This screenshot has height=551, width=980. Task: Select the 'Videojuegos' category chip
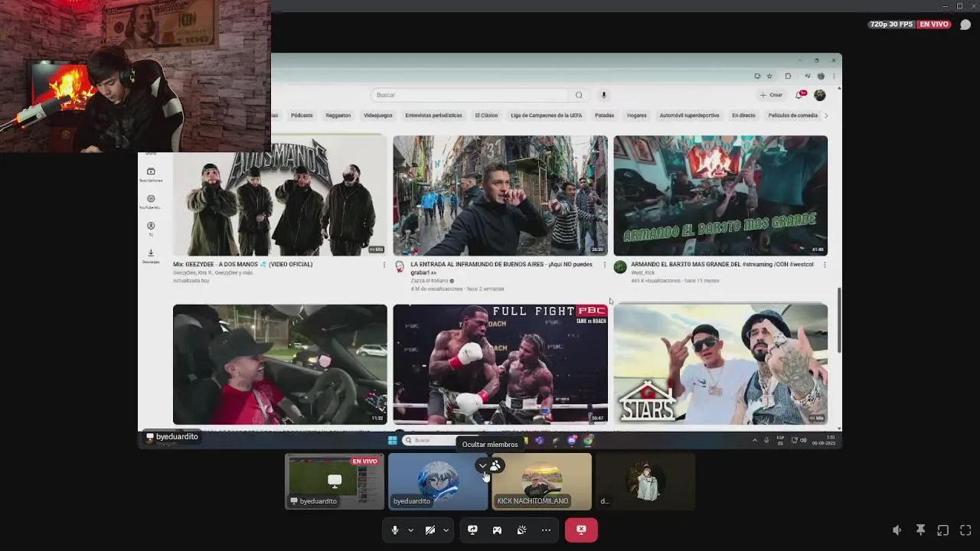(378, 116)
